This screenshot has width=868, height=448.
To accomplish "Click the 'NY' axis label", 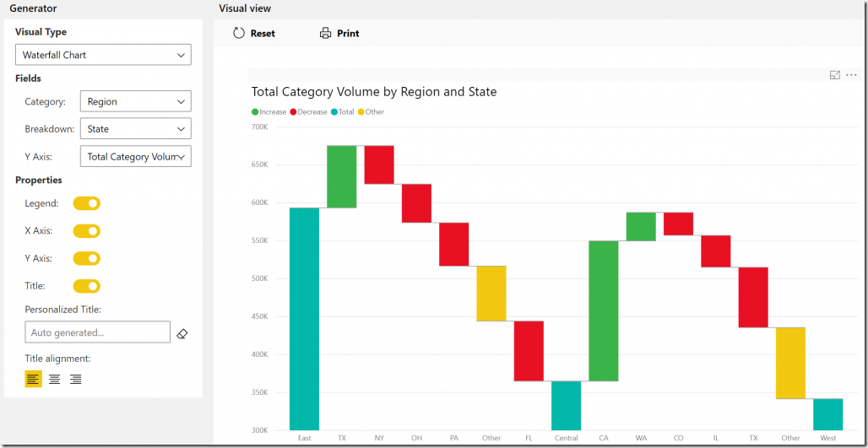I will click(x=379, y=438).
